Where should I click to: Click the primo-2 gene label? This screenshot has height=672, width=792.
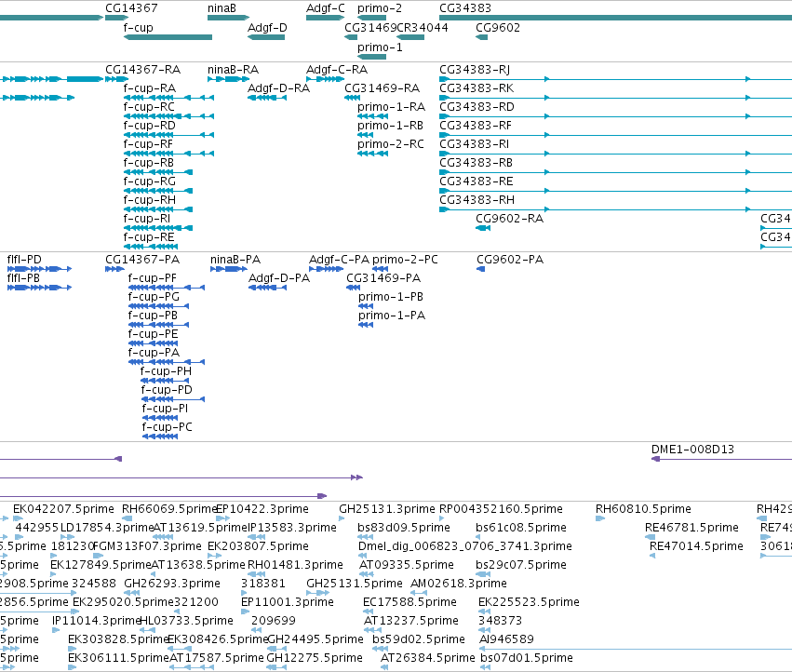click(380, 8)
